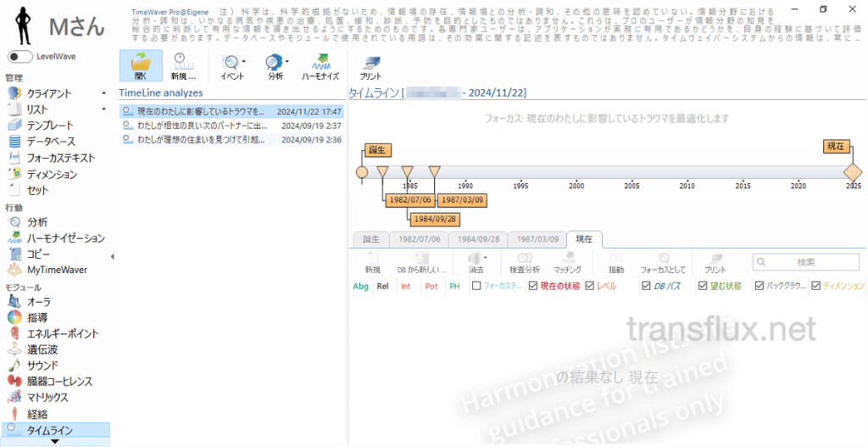Click the 検査分析 button
868x447 pixels.
point(524,263)
